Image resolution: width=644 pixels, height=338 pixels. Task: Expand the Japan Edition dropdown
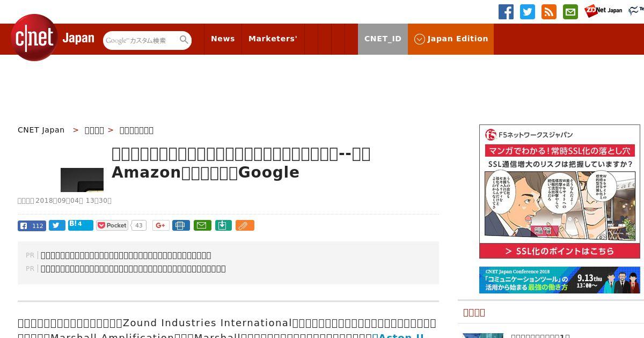(451, 39)
